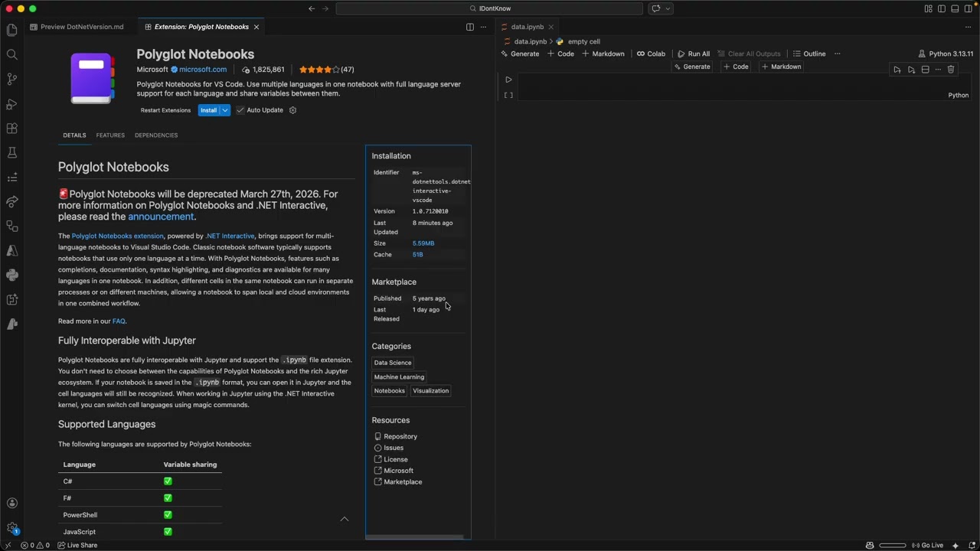The height and width of the screenshot is (551, 980).
Task: Click the Restart Extensions button
Action: 165,110
